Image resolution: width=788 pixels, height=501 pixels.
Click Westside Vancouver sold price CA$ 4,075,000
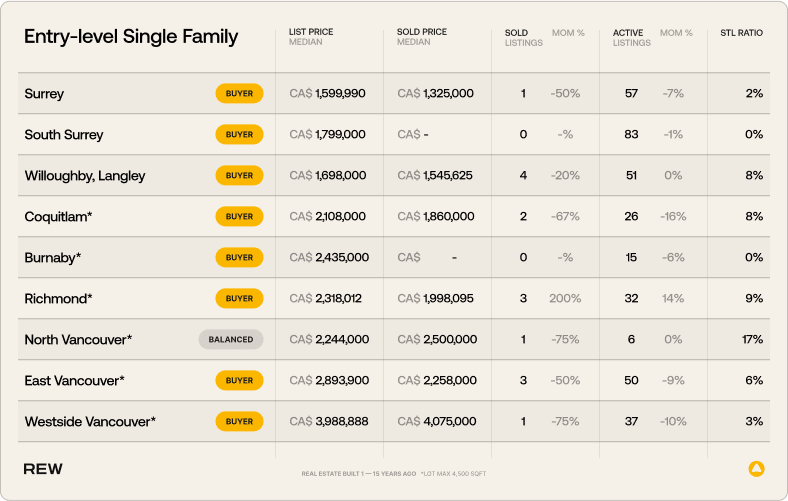coord(437,421)
